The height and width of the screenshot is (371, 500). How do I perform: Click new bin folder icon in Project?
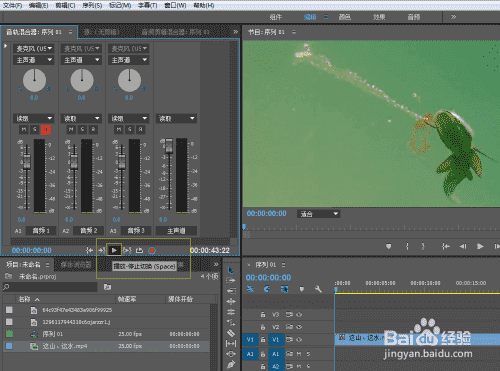point(107,287)
